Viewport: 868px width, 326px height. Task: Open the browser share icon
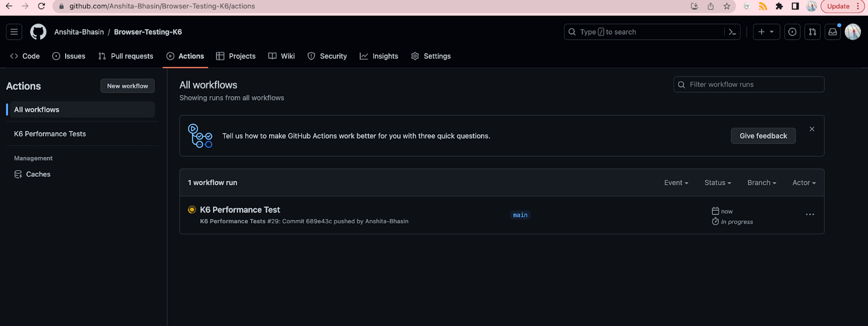[x=711, y=6]
